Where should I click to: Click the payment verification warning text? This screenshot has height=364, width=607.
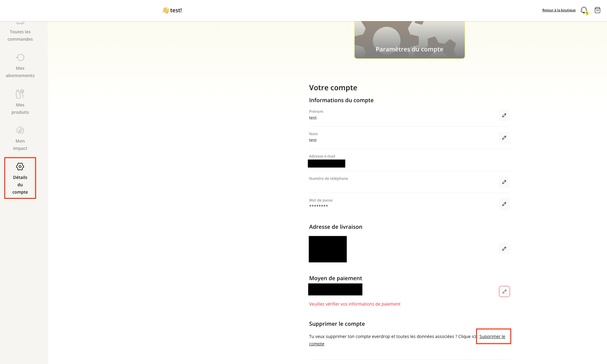click(x=355, y=304)
